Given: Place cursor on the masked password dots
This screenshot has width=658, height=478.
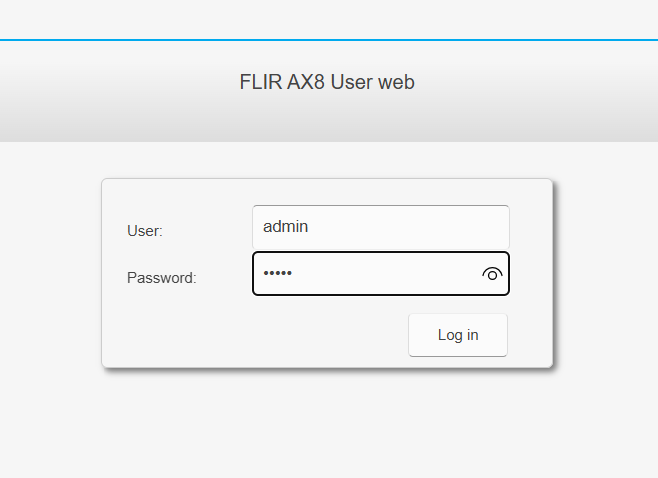Looking at the screenshot, I should click(x=277, y=274).
